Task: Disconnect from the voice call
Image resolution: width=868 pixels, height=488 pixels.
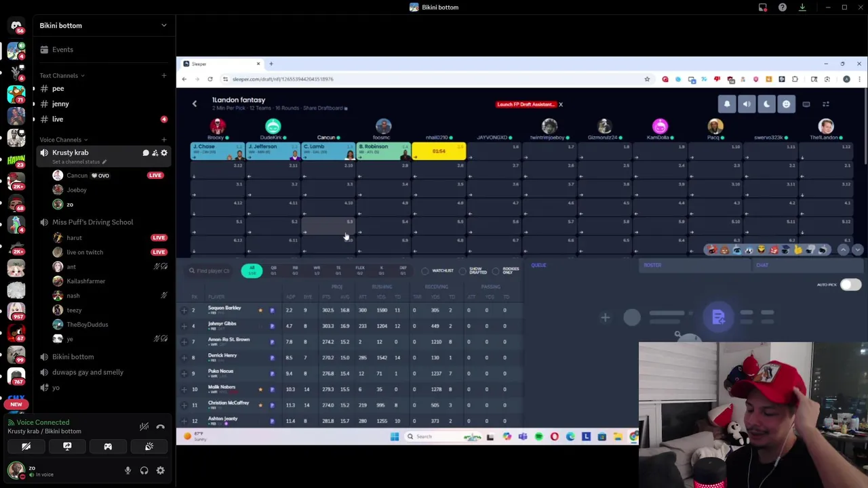Action: [x=161, y=426]
